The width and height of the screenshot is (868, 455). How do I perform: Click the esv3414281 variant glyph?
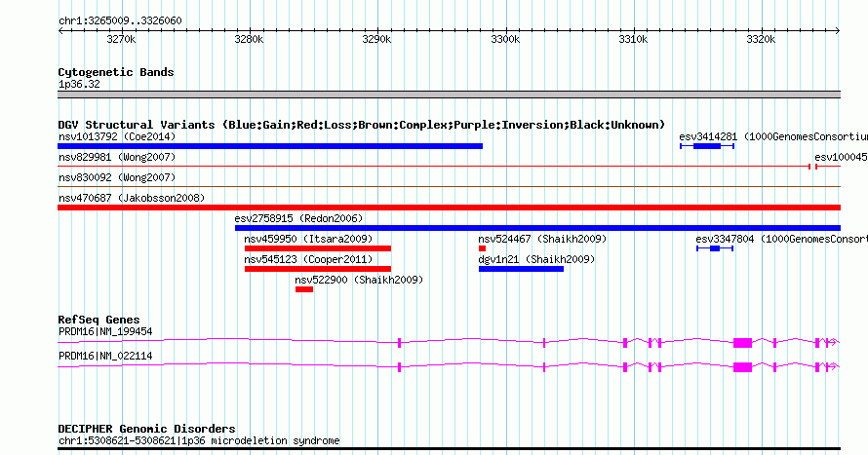(707, 146)
